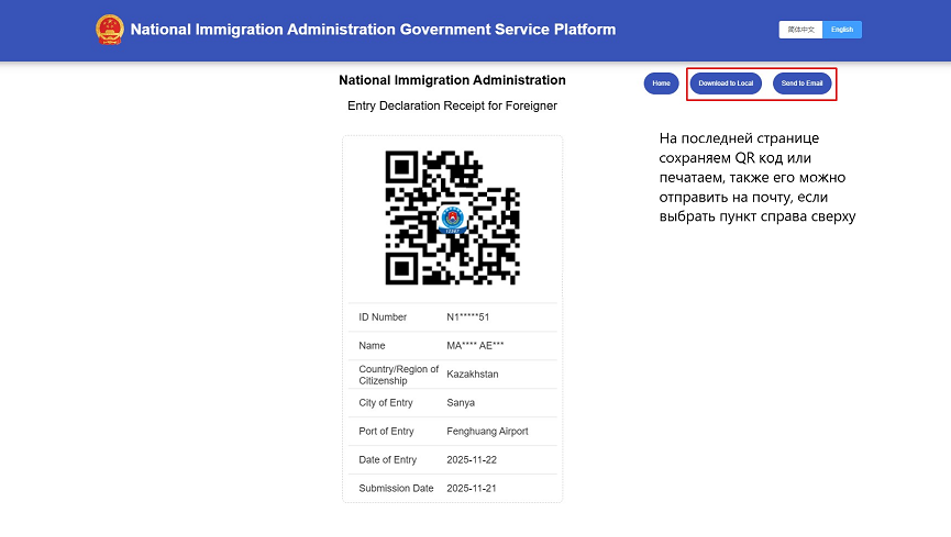
Task: Select the ID Number value N1*****51
Action: [x=468, y=317]
